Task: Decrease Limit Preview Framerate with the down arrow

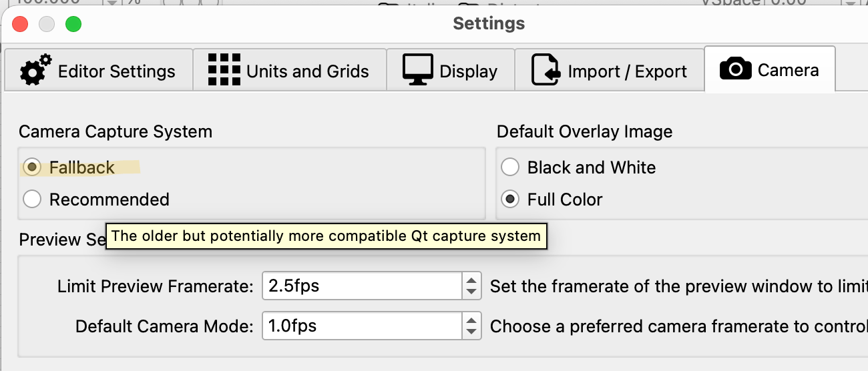Action: pyautogui.click(x=471, y=292)
